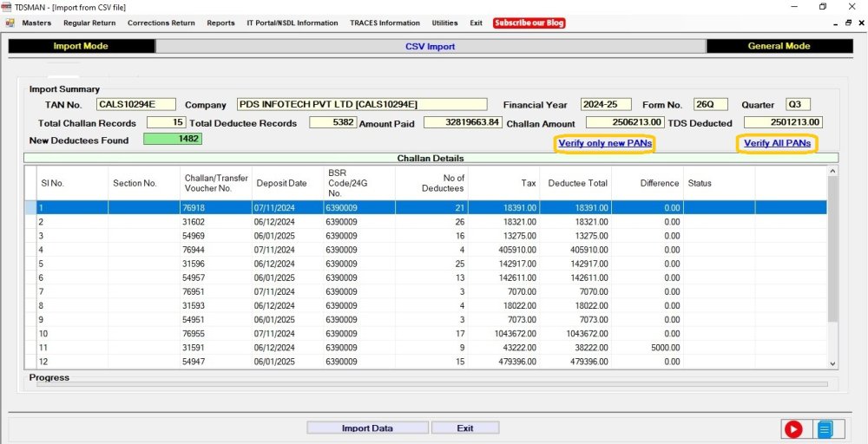Image resolution: width=868 pixels, height=444 pixels.
Task: Open the Masters menu
Action: click(x=36, y=23)
